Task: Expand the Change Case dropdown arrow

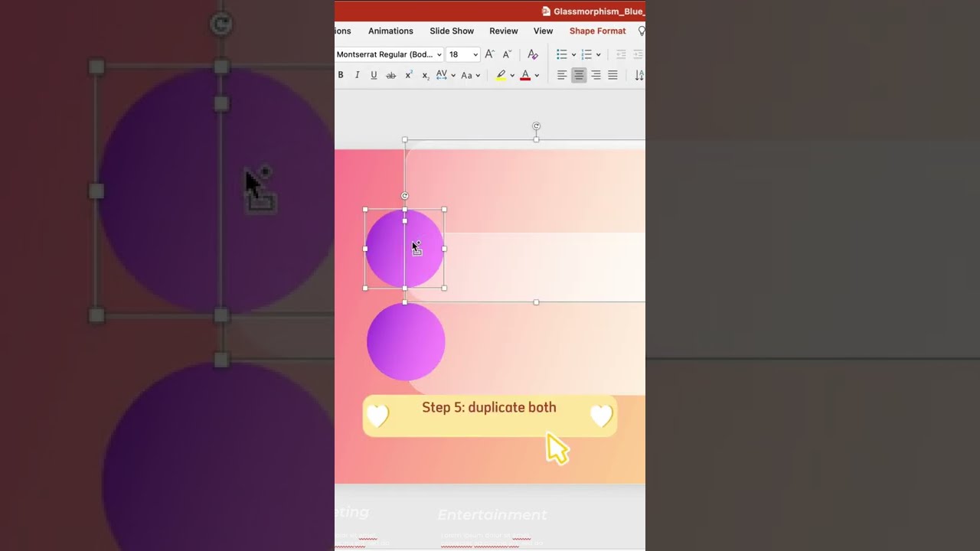Action: click(478, 75)
